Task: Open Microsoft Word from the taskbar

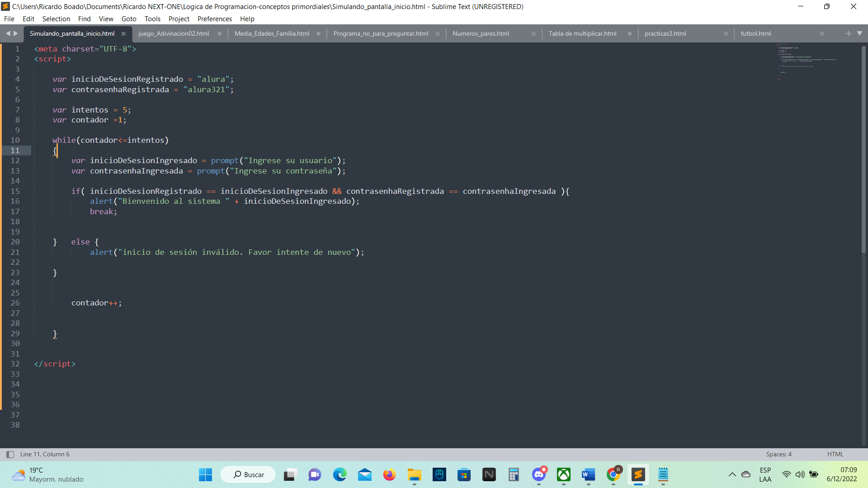Action: pos(589,474)
